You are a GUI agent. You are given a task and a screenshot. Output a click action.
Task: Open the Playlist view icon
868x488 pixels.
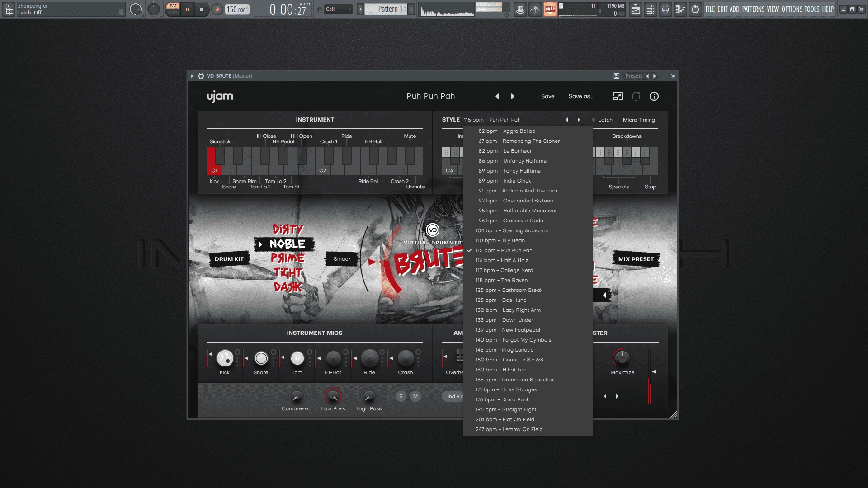636,9
